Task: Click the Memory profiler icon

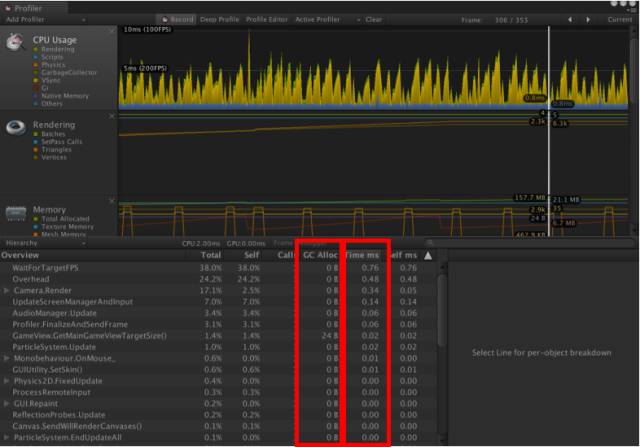Action: (16, 213)
